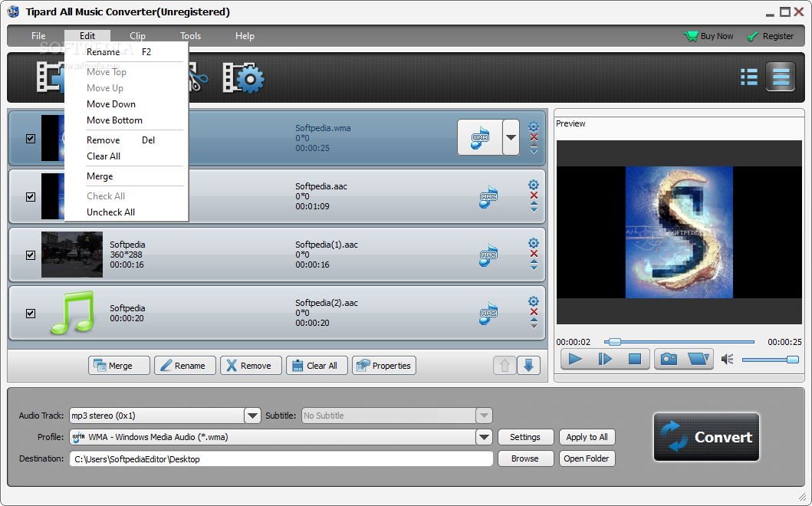Click the Browse destination button
The height and width of the screenshot is (506, 812).
click(x=525, y=458)
